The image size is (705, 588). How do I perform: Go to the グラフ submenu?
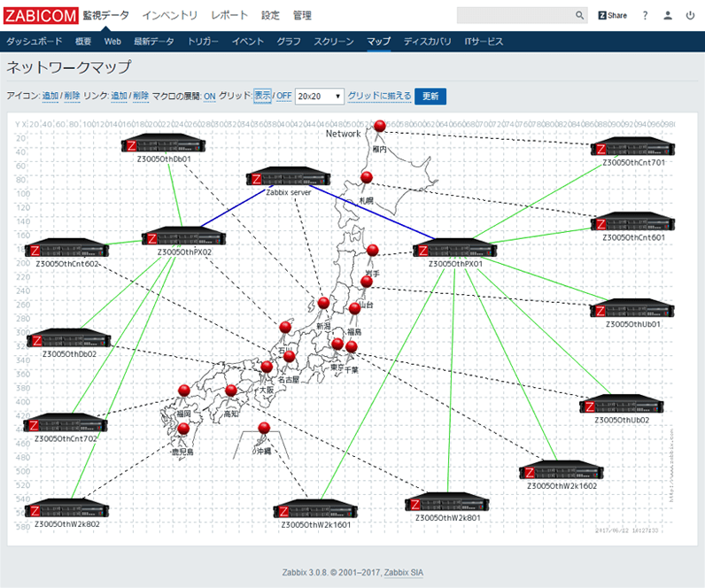pos(289,42)
